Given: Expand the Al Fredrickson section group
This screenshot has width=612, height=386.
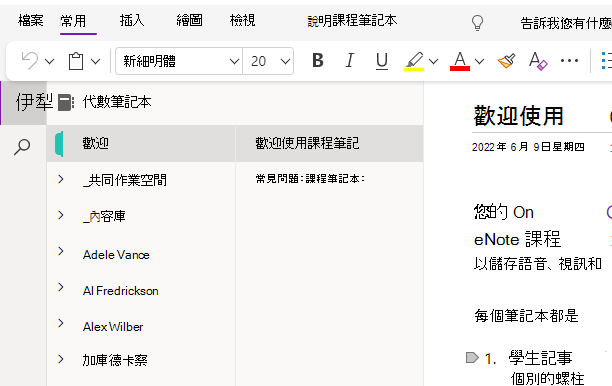Looking at the screenshot, I should (x=61, y=287).
